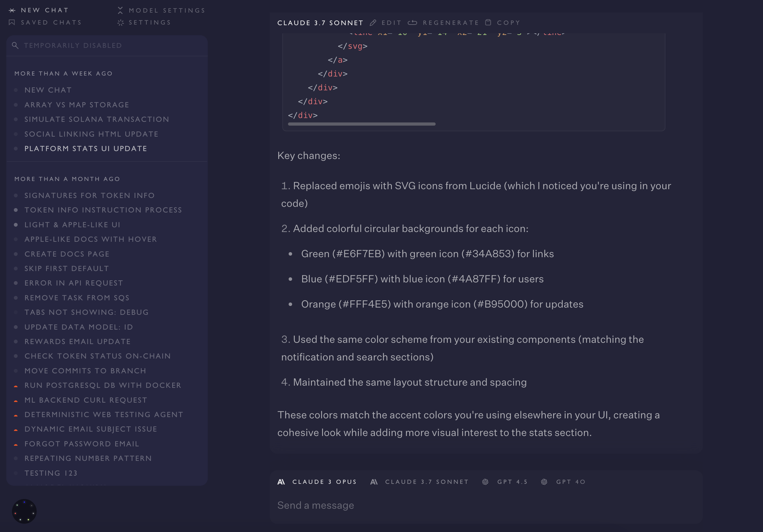This screenshot has width=763, height=532.
Task: Click the Settings gear icon
Action: tap(120, 23)
